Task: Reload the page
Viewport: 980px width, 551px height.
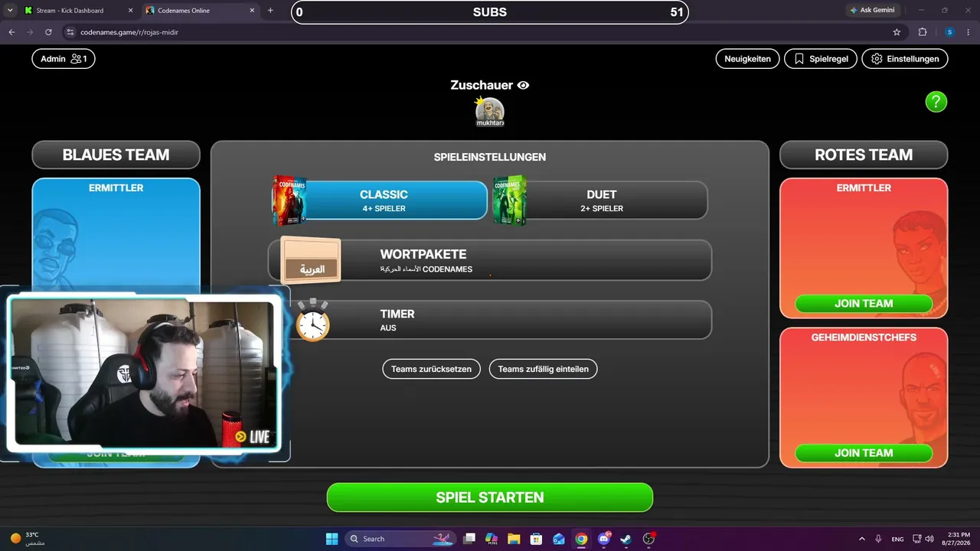Action: point(48,32)
